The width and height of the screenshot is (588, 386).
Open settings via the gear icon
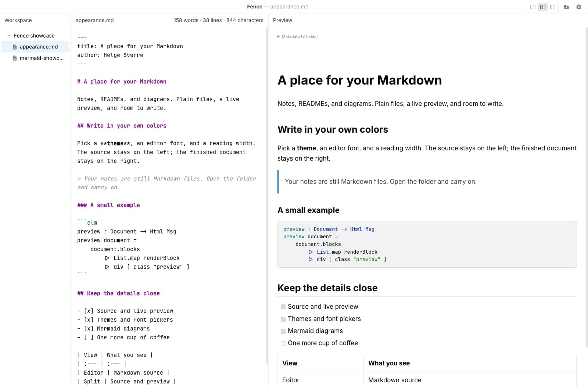coord(579,7)
